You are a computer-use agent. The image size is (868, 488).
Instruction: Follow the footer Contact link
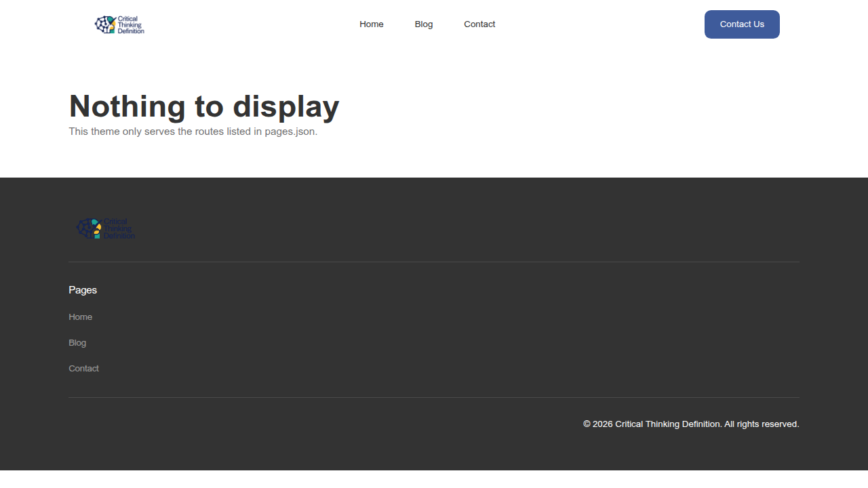click(83, 369)
